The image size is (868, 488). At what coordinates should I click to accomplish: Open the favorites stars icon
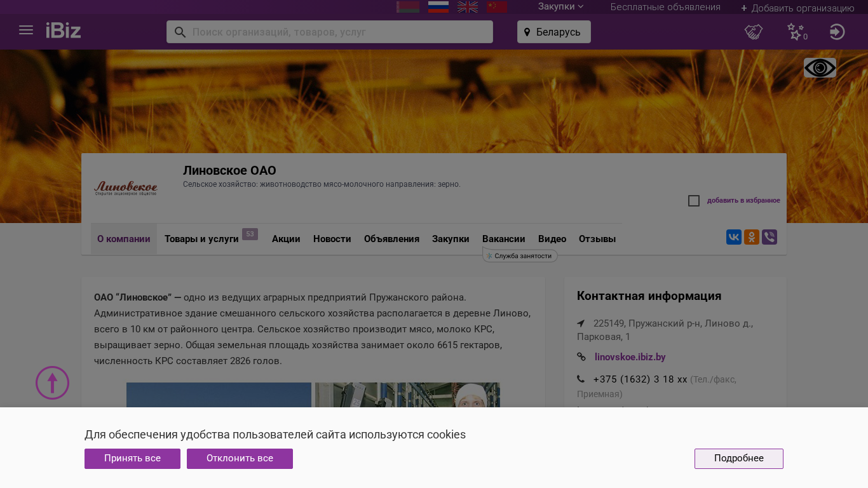pos(795,32)
